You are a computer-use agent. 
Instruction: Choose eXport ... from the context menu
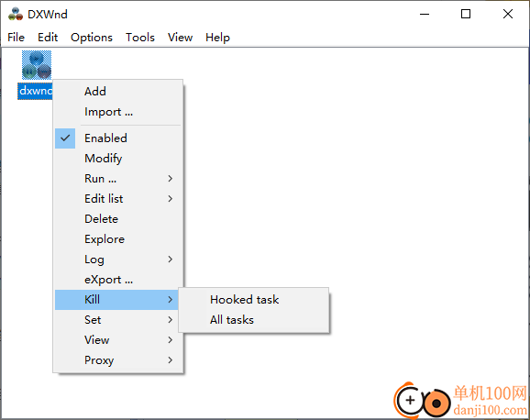(118, 280)
